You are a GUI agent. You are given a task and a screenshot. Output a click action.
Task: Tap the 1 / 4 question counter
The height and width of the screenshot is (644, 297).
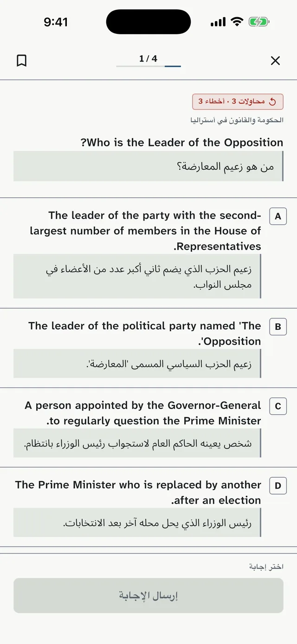pos(148,58)
